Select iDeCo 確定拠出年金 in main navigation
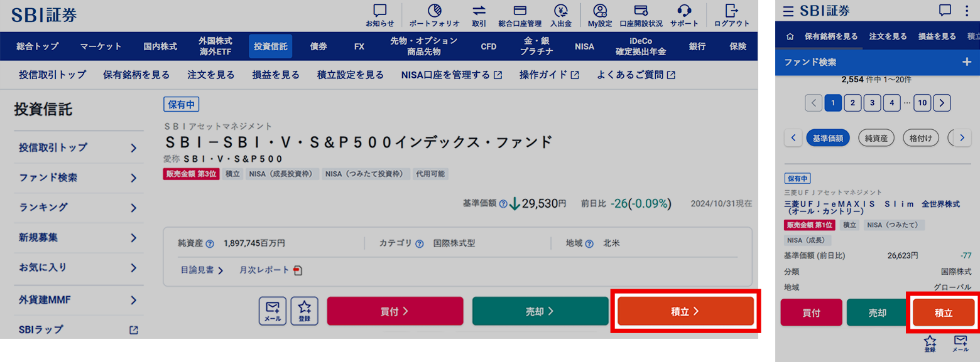Screen dimensions: 980x362 [641, 46]
